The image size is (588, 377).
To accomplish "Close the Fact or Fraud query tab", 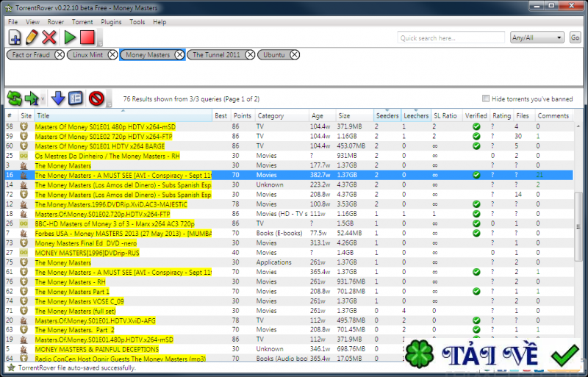I will pos(59,54).
